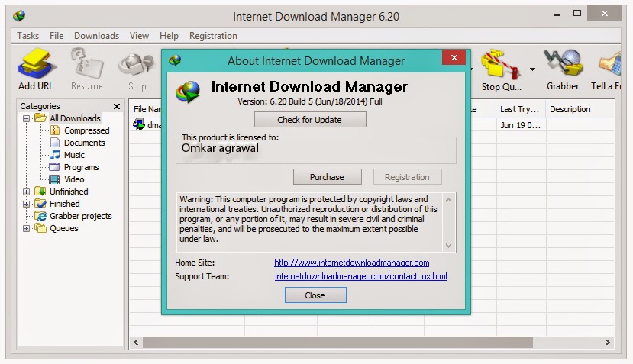Open the Registration menu
This screenshot has height=364, width=633.
pos(213,36)
